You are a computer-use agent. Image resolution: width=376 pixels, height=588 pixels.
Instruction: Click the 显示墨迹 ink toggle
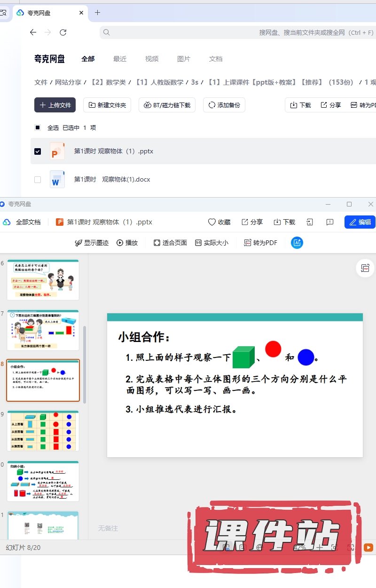pos(92,243)
